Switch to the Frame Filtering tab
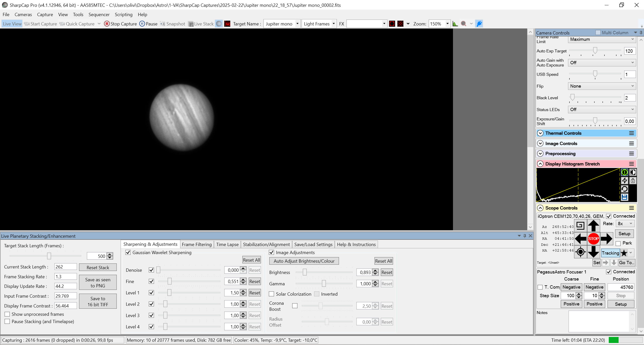 [197, 244]
